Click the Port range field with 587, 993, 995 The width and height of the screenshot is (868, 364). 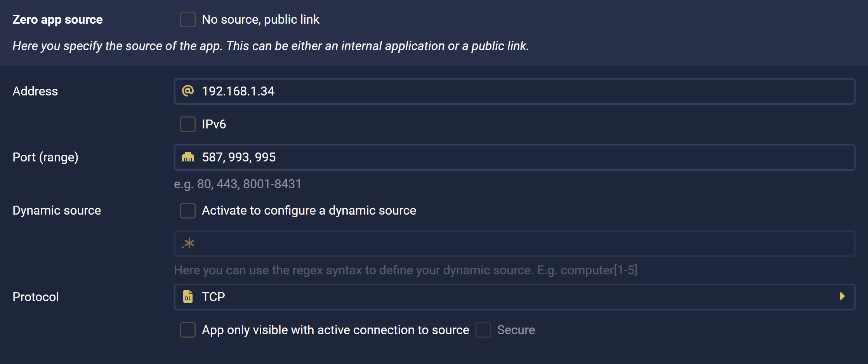click(x=514, y=157)
